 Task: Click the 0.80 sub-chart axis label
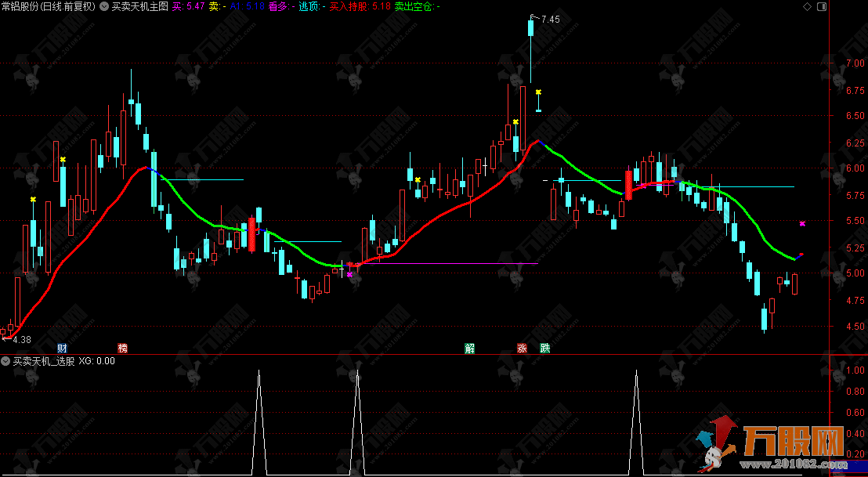(x=855, y=391)
